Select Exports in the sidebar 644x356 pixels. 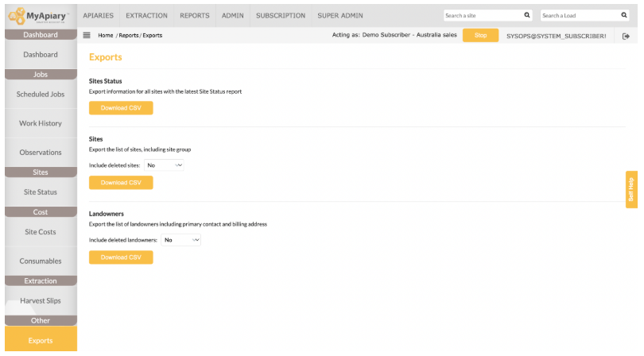pyautogui.click(x=41, y=340)
